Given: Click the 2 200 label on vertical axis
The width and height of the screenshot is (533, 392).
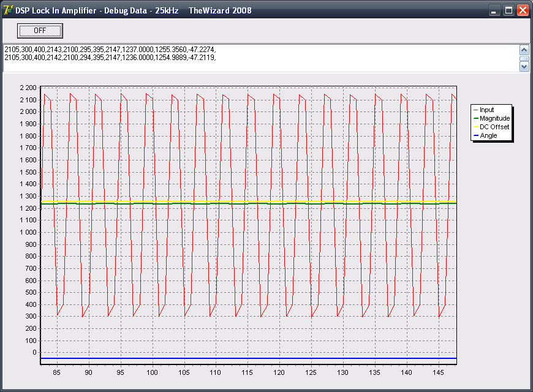Looking at the screenshot, I should (x=28, y=88).
